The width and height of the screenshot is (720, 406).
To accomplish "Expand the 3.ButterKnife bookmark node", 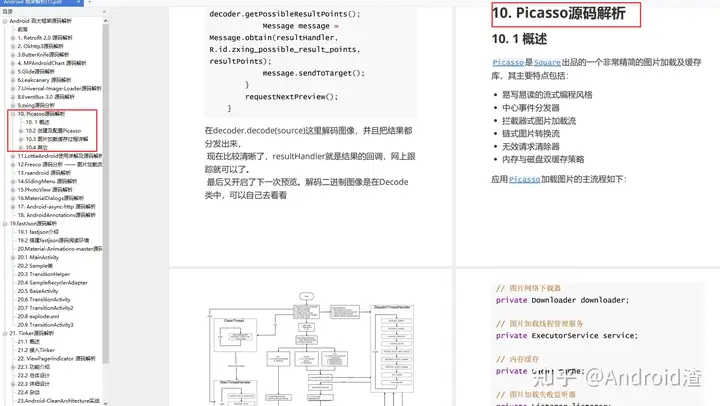I will 13,55.
